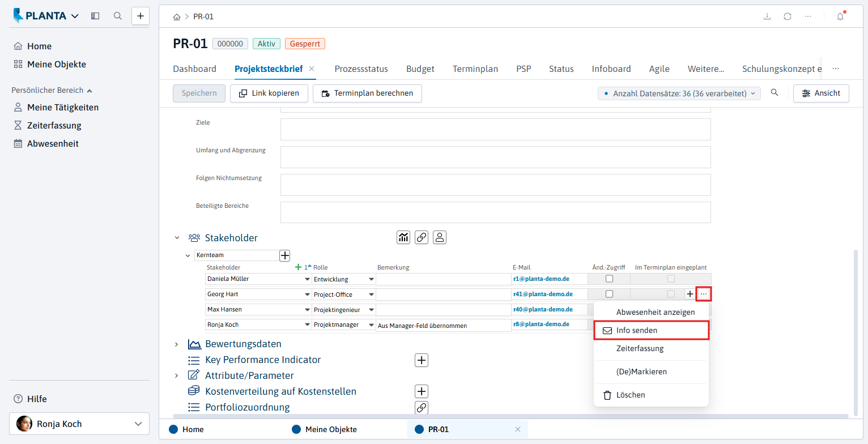Image resolution: width=868 pixels, height=444 pixels.
Task: Open the Anzahl Datensätze dropdown
Action: [680, 93]
